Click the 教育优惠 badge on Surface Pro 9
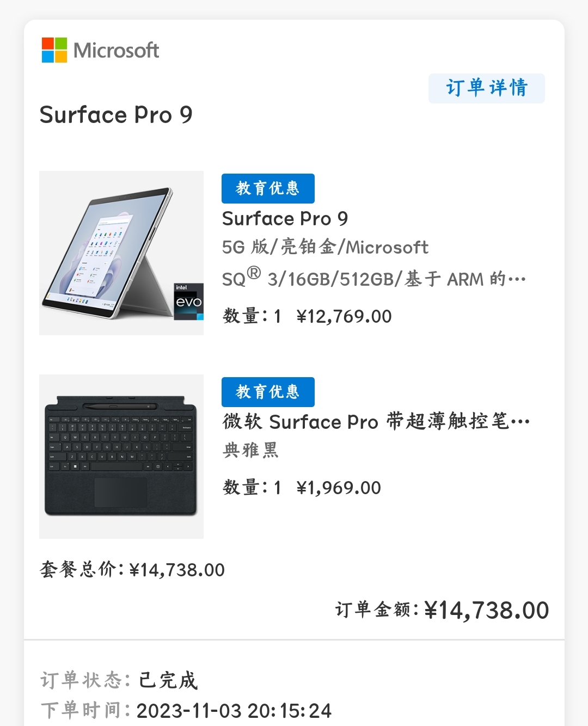 (x=268, y=188)
